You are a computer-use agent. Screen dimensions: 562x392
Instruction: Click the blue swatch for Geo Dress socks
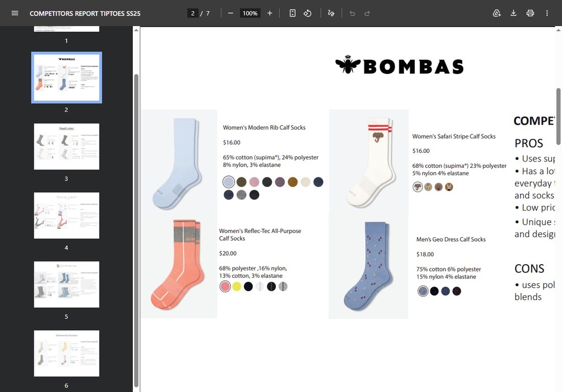coord(423,291)
